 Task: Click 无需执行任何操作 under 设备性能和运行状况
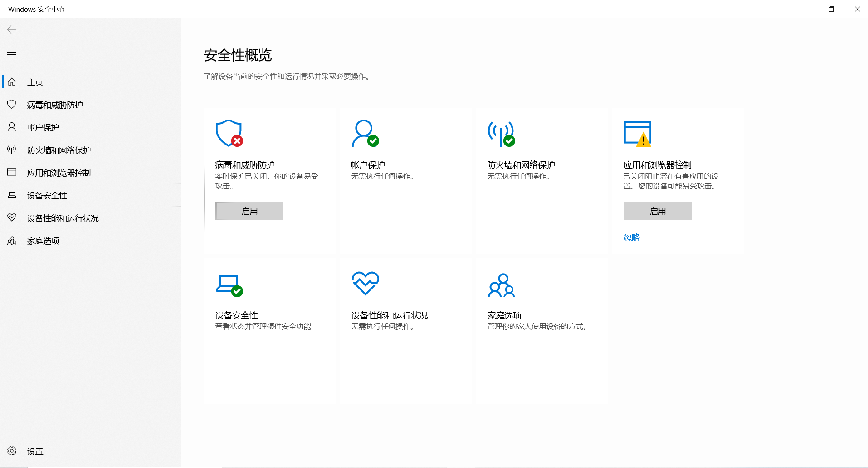383,326
